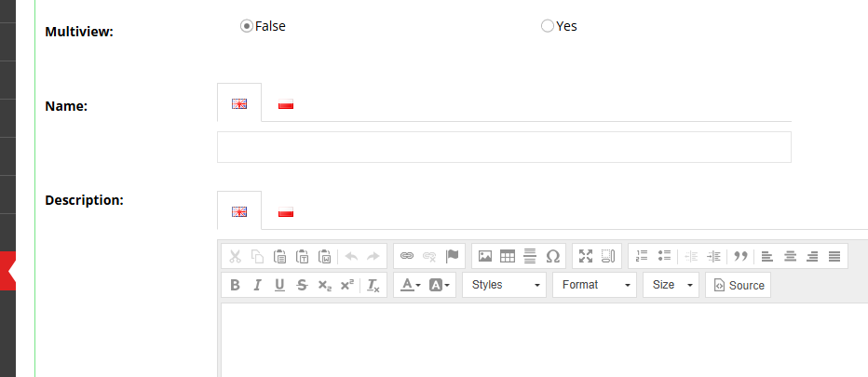This screenshot has height=377, width=868.
Task: Justify the text alignment
Action: [x=834, y=256]
